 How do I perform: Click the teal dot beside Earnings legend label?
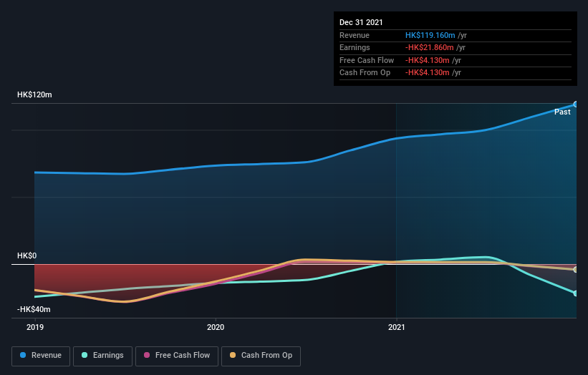click(x=85, y=356)
